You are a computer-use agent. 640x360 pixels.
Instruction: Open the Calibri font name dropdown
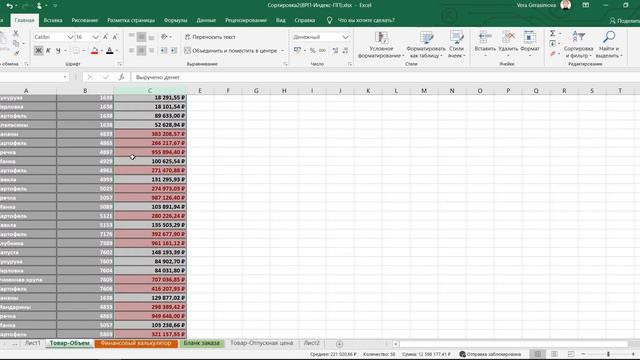(70, 37)
